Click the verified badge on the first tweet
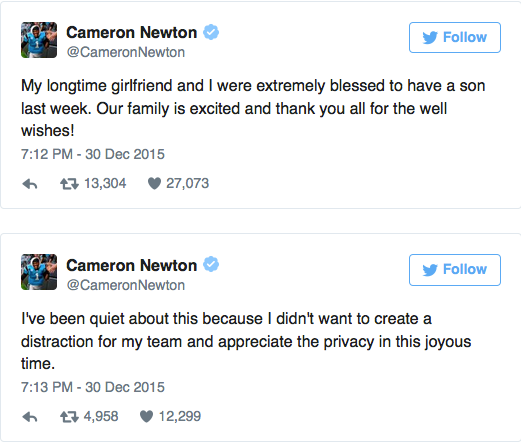The height and width of the screenshot is (444, 521). click(211, 32)
